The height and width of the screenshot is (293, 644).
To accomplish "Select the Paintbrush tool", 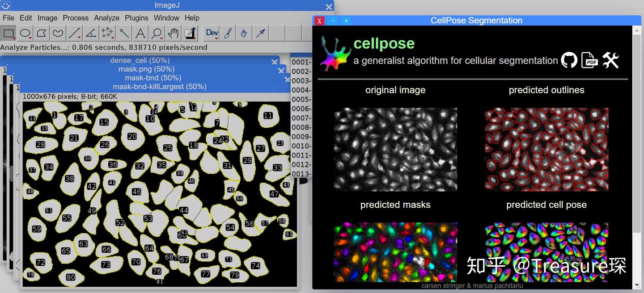I will (227, 33).
